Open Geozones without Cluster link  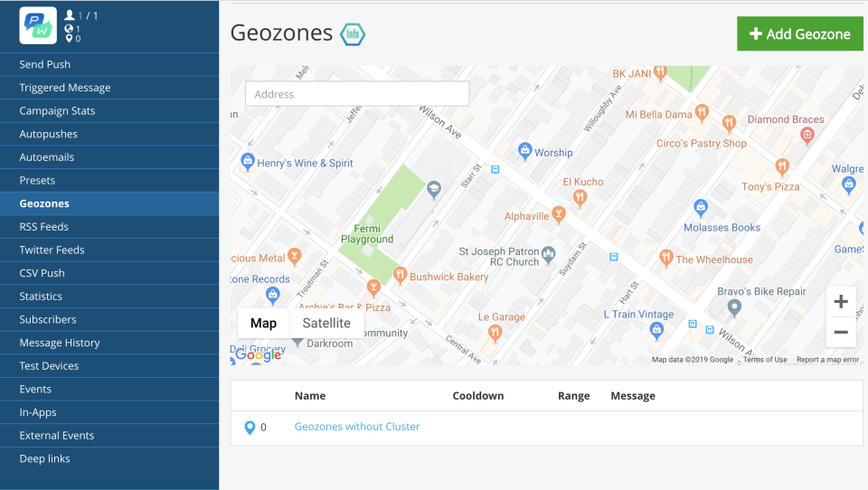(357, 427)
